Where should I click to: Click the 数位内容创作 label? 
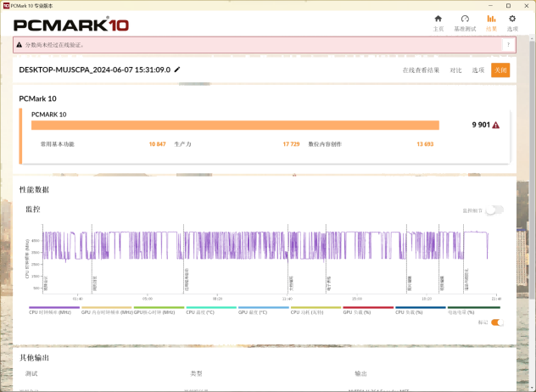click(325, 144)
